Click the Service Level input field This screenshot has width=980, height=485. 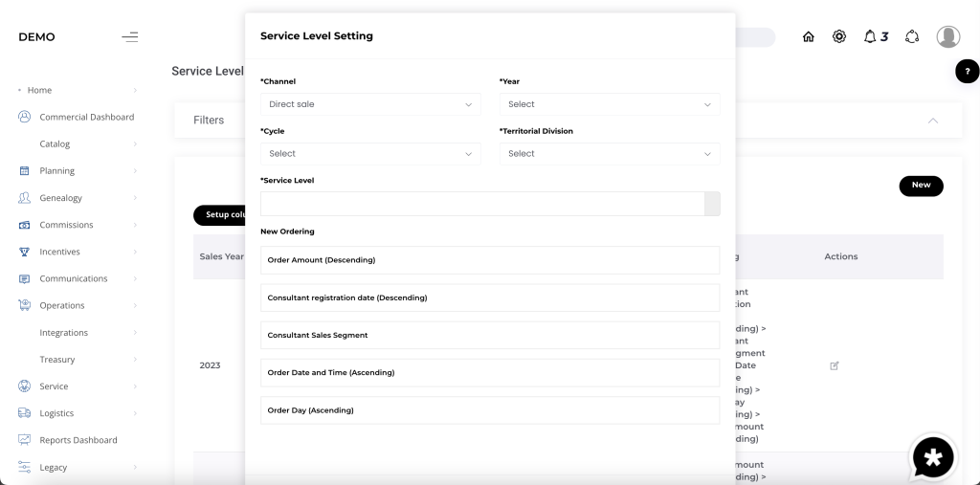[482, 204]
